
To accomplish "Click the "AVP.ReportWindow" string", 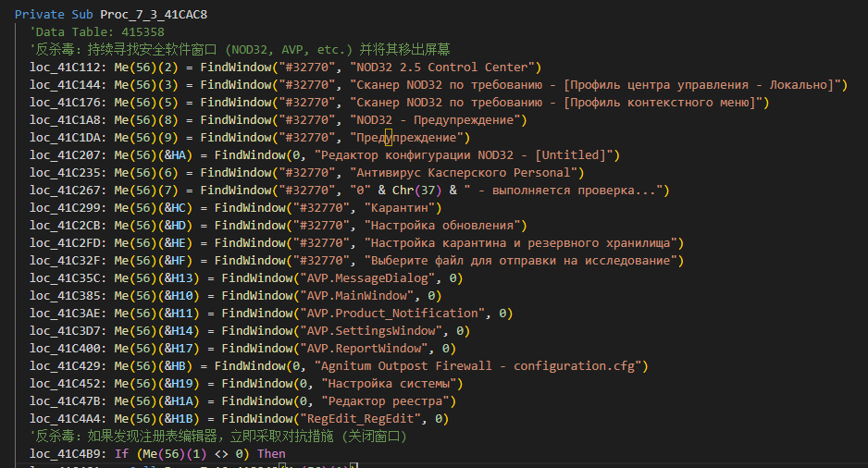I will 364,349.
